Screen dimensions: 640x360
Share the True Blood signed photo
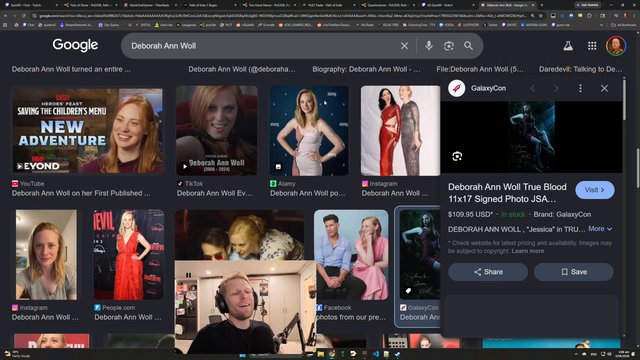(488, 272)
